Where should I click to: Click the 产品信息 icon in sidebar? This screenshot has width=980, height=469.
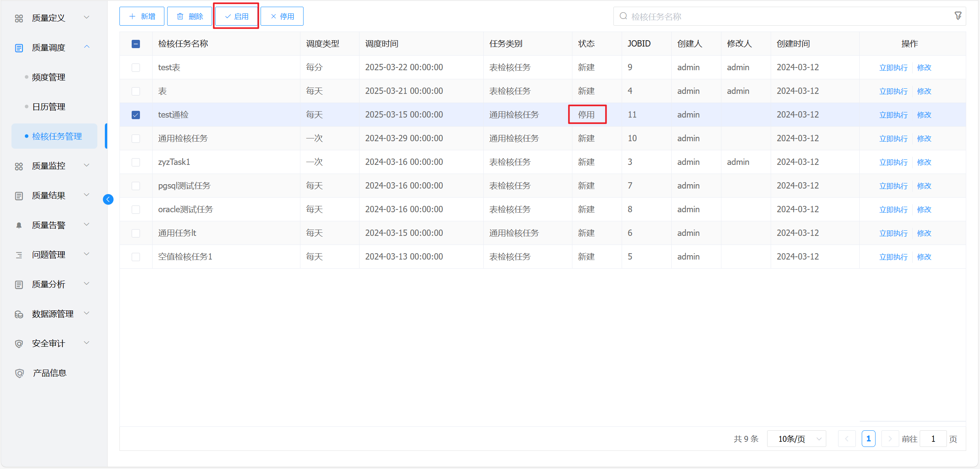19,373
